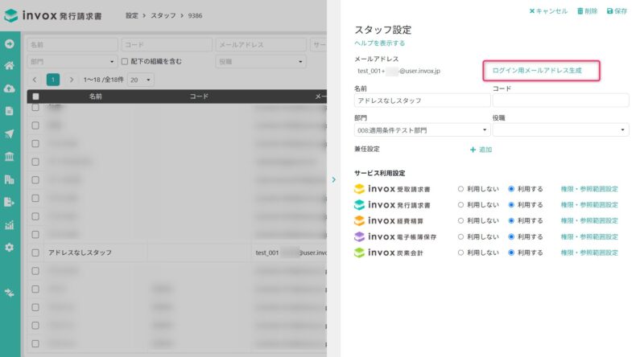
Task: Select 利用する for invox 炭素会計
Action: click(511, 252)
